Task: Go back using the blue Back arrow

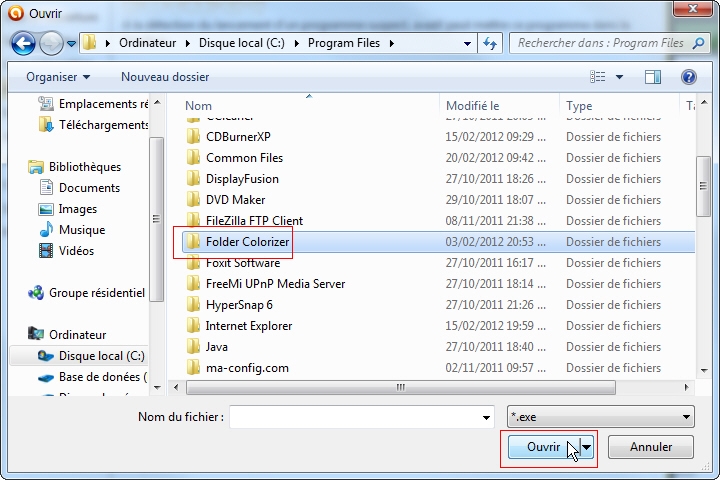Action: [x=23, y=44]
